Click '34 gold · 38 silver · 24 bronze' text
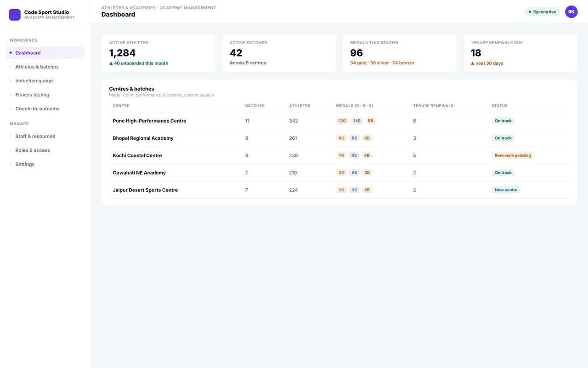The image size is (588, 368). tap(382, 63)
